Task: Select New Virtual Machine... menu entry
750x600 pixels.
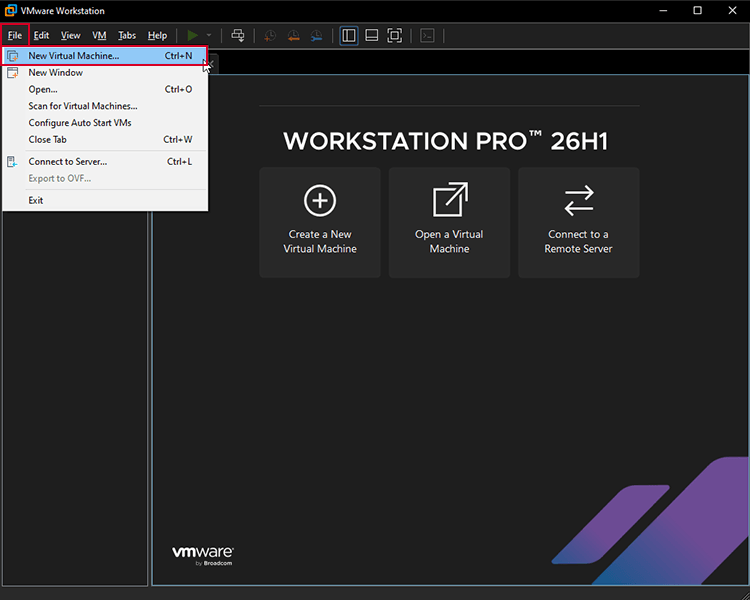Action: click(105, 56)
